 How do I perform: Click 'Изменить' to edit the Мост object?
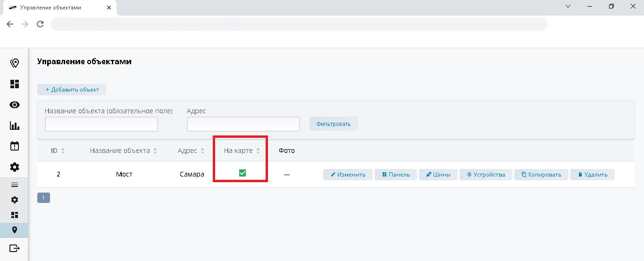coord(348,175)
